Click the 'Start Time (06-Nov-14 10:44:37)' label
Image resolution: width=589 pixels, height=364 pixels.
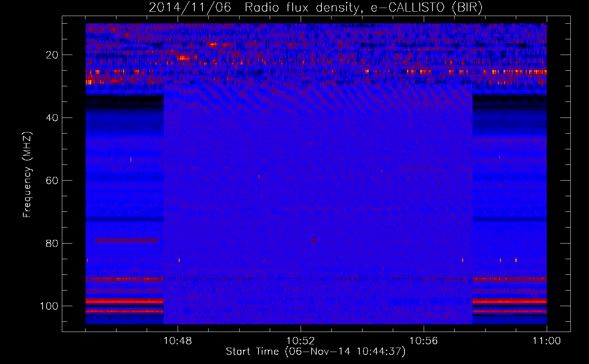coord(316,352)
